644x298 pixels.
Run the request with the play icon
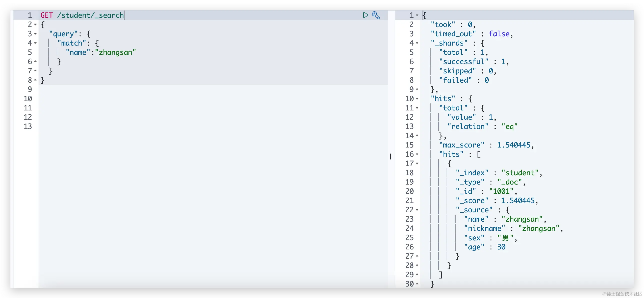pos(365,15)
